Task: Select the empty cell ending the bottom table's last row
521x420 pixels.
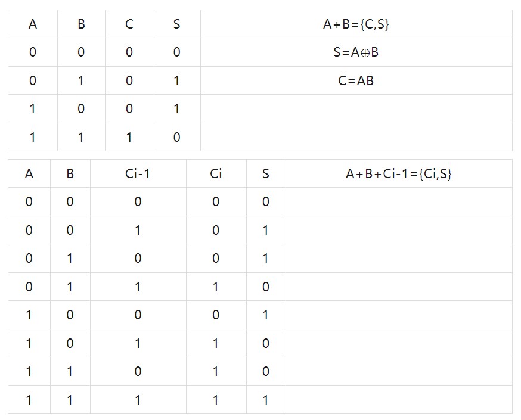Action: point(398,400)
